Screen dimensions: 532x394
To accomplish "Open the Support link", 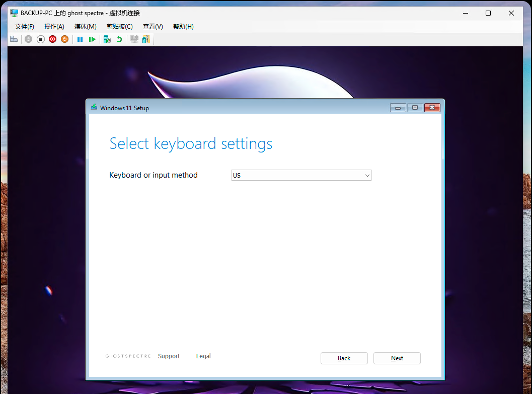I will [169, 356].
